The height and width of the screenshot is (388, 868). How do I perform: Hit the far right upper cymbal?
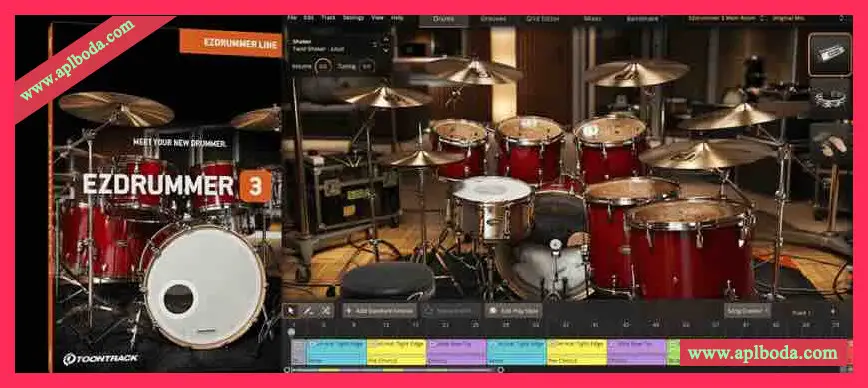pyautogui.click(x=729, y=117)
